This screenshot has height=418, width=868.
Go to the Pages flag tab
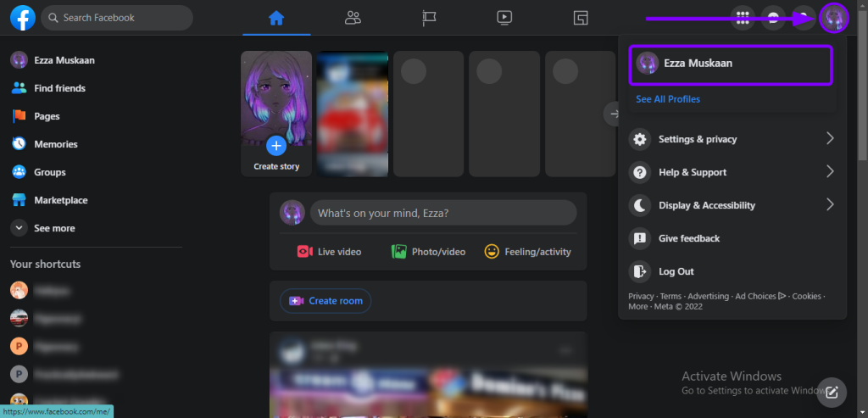tap(429, 18)
